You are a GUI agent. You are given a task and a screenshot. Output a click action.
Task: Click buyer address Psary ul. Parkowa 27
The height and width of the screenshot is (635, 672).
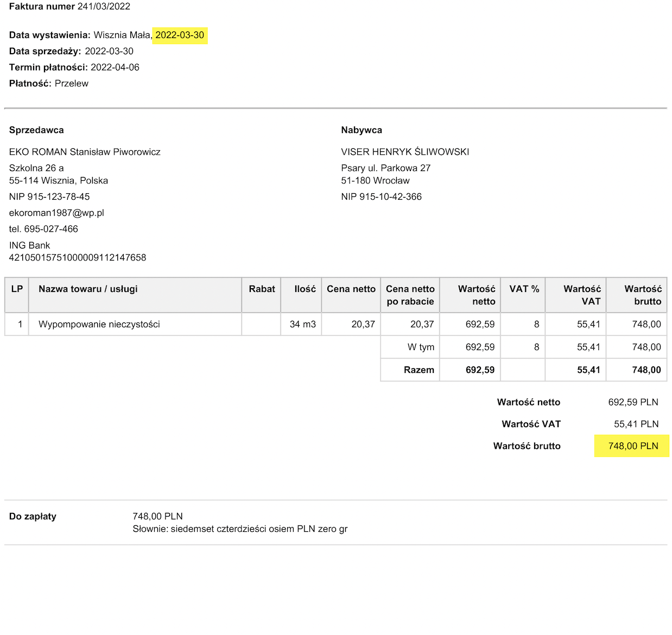(386, 168)
